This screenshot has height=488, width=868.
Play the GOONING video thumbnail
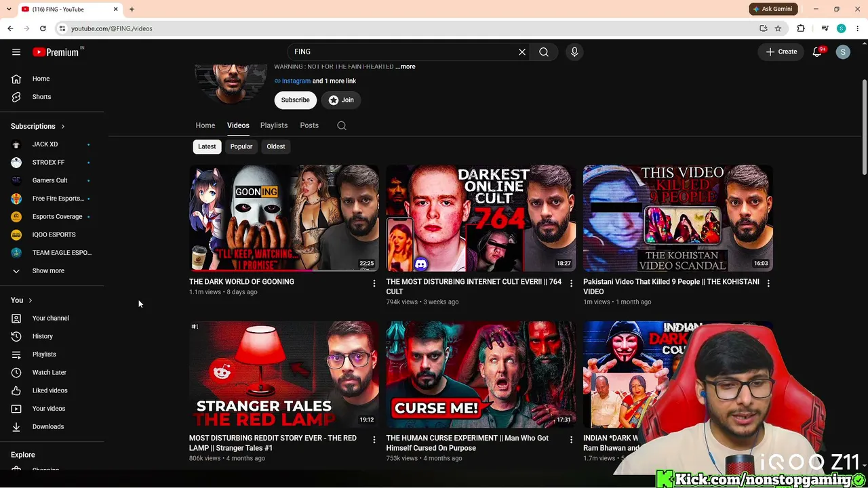pyautogui.click(x=284, y=218)
